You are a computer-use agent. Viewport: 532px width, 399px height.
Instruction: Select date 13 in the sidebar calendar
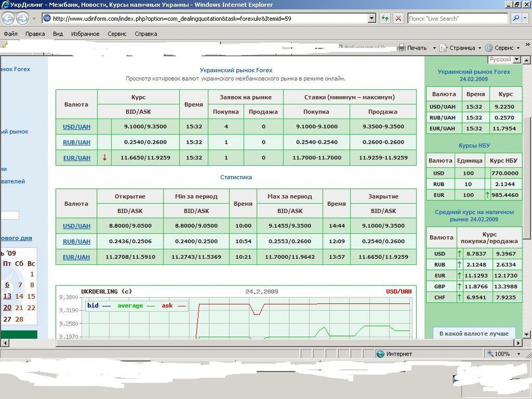[7, 296]
